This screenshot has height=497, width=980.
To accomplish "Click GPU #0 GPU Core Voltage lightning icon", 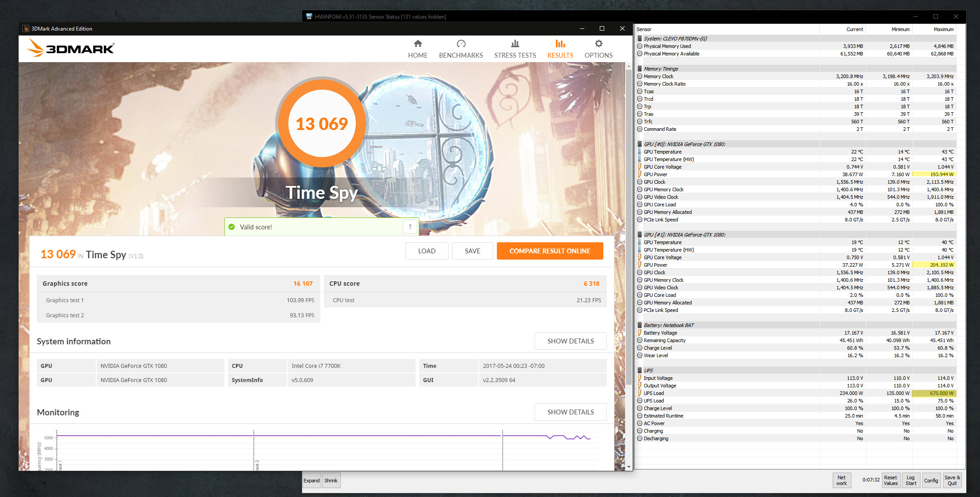I will pos(639,167).
